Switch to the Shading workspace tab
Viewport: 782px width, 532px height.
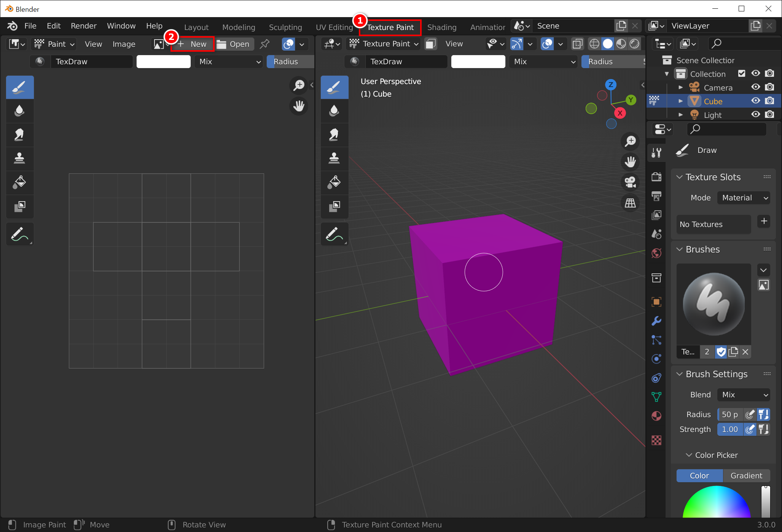[441, 27]
